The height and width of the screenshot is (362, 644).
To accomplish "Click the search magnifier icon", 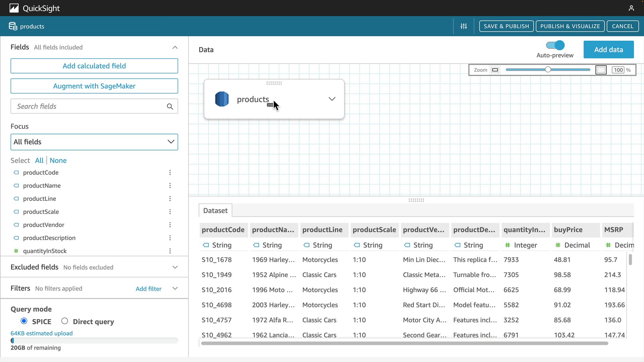I will click(170, 106).
